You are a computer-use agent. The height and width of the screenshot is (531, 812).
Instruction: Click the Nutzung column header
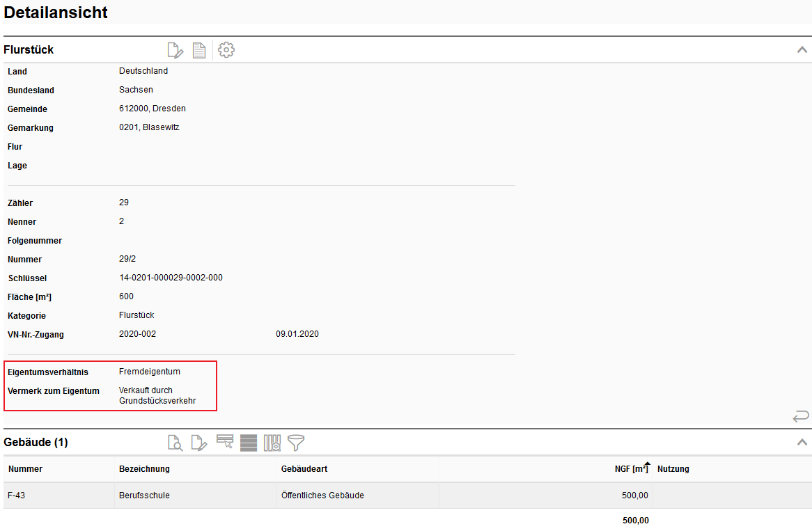click(x=673, y=469)
